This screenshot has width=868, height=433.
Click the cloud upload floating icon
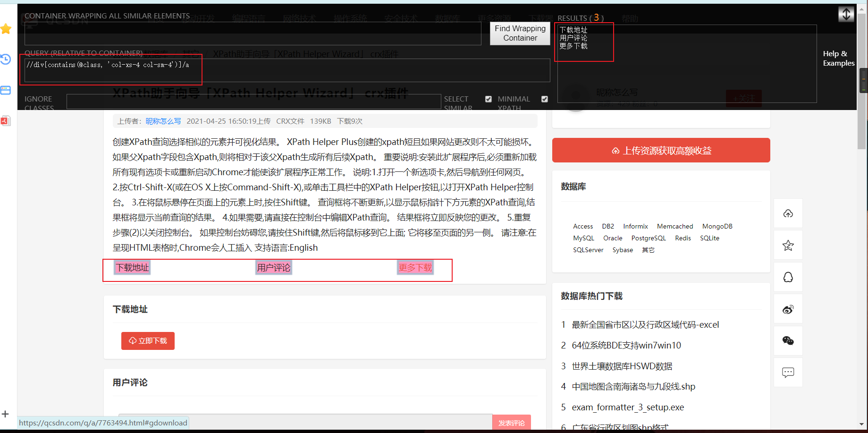[x=788, y=213]
